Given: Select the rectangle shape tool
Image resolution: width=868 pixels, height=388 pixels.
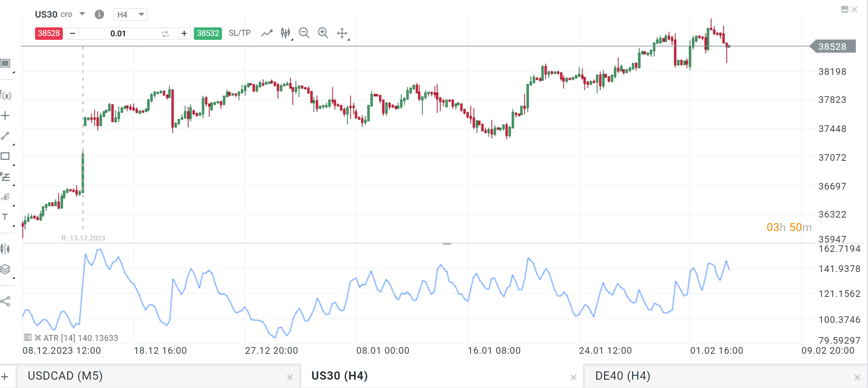Looking at the screenshot, I should click(5, 156).
